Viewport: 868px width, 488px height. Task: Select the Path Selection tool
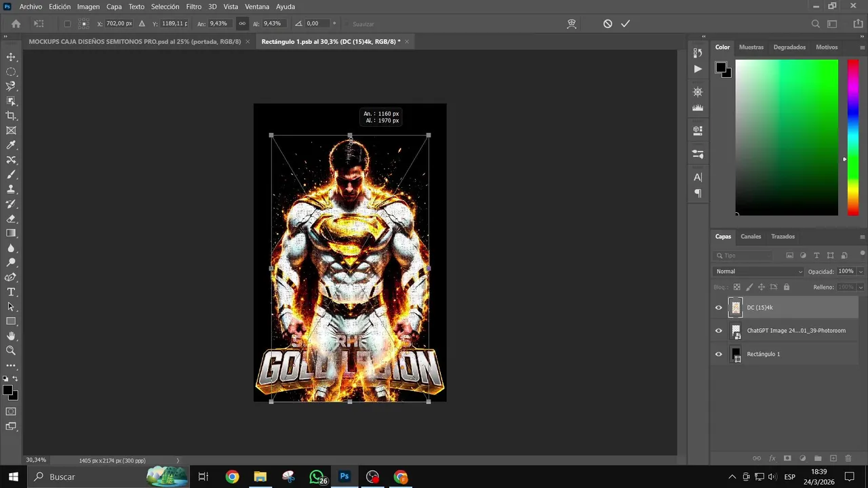[x=11, y=307]
